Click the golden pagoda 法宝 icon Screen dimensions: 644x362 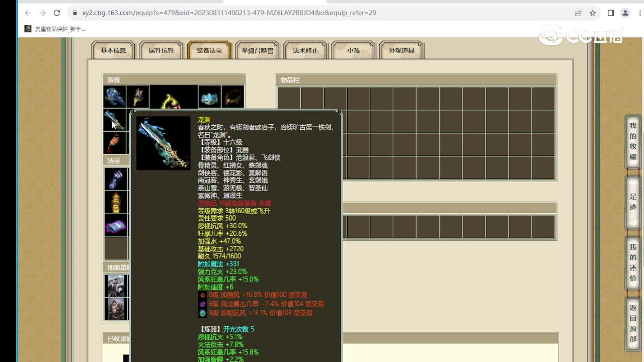(116, 202)
